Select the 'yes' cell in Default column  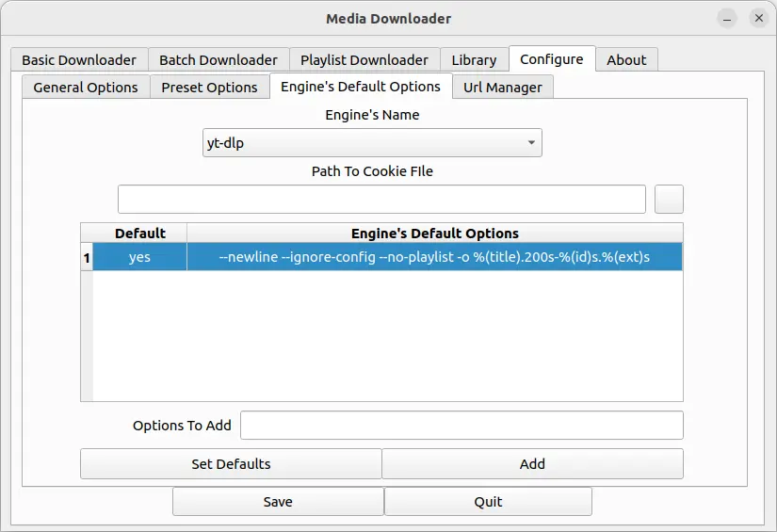(139, 257)
